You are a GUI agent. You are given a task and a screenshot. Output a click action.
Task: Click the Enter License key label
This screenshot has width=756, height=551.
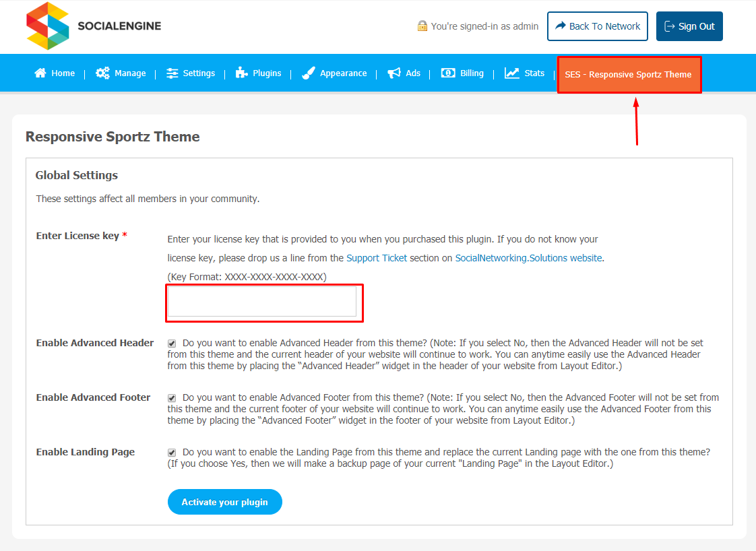click(x=77, y=236)
